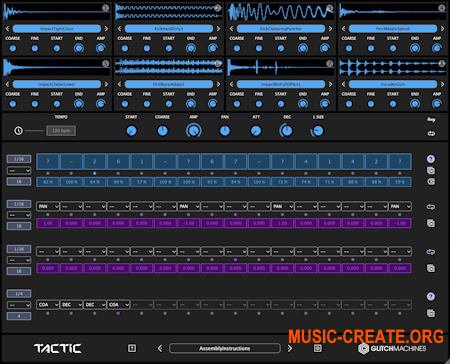Image resolution: width=450 pixels, height=364 pixels.
Task: Go to the next preset with the right arrow
Action: click(289, 348)
